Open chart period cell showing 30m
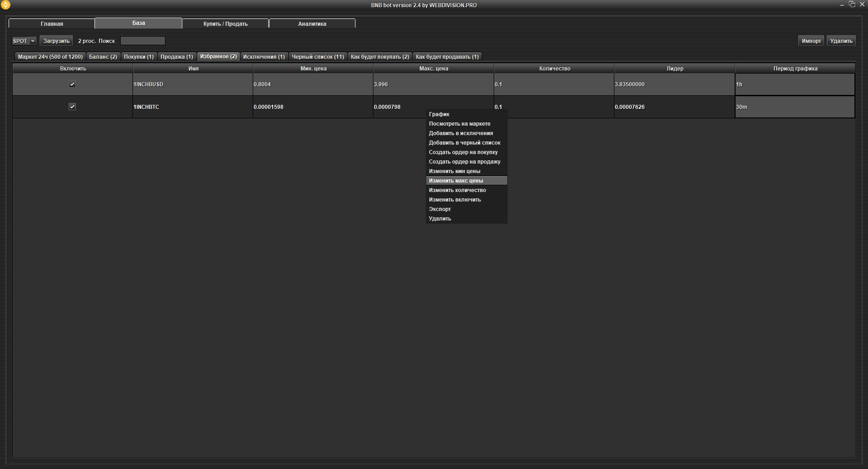This screenshot has width=868, height=469. click(x=794, y=107)
